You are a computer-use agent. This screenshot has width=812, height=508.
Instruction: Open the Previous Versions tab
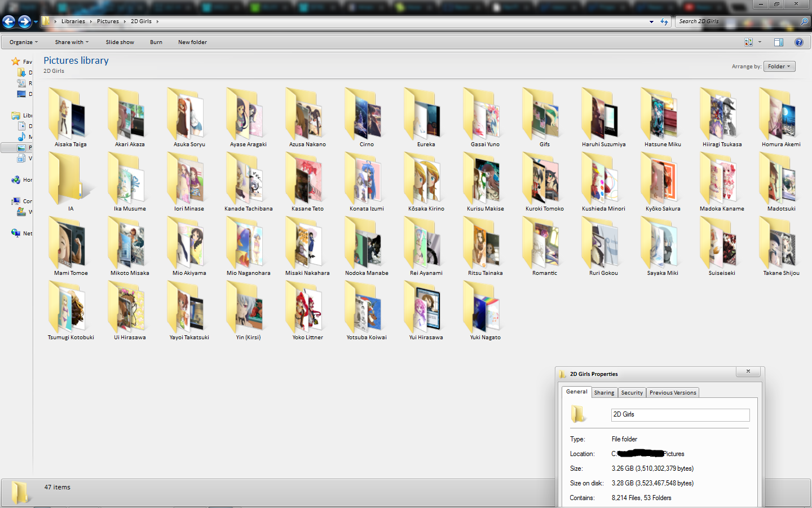tap(673, 393)
